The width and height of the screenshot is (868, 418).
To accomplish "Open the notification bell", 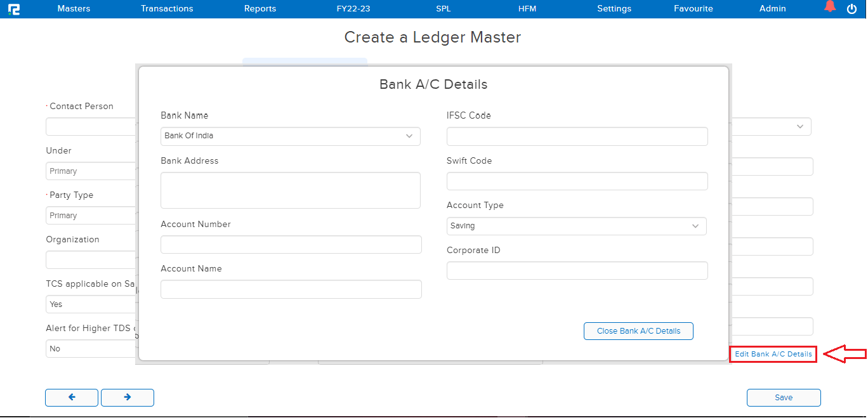I will coord(829,8).
